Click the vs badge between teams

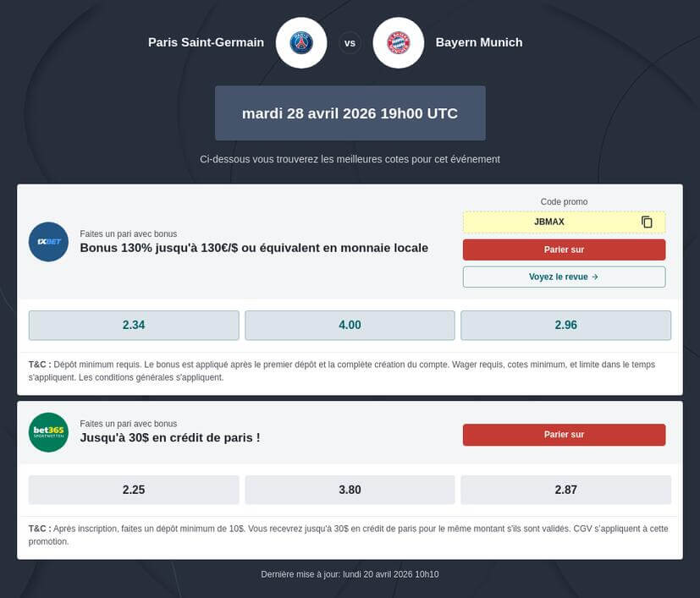pos(350,42)
